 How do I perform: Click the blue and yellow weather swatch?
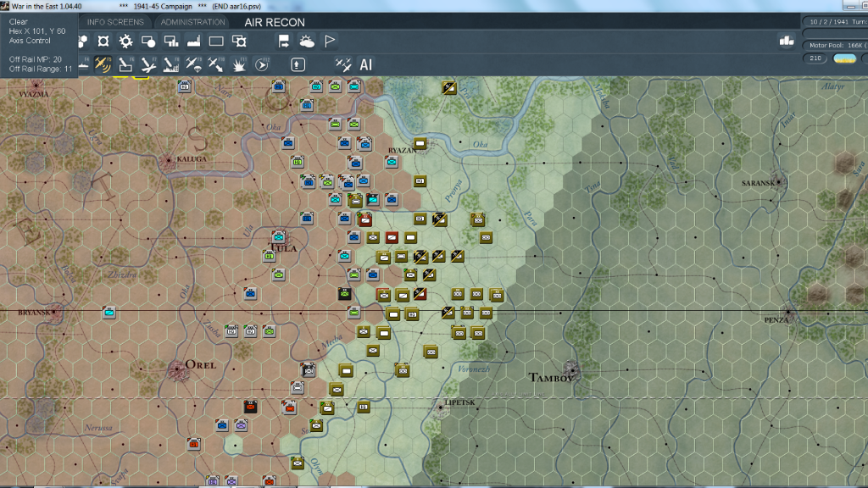coord(844,58)
